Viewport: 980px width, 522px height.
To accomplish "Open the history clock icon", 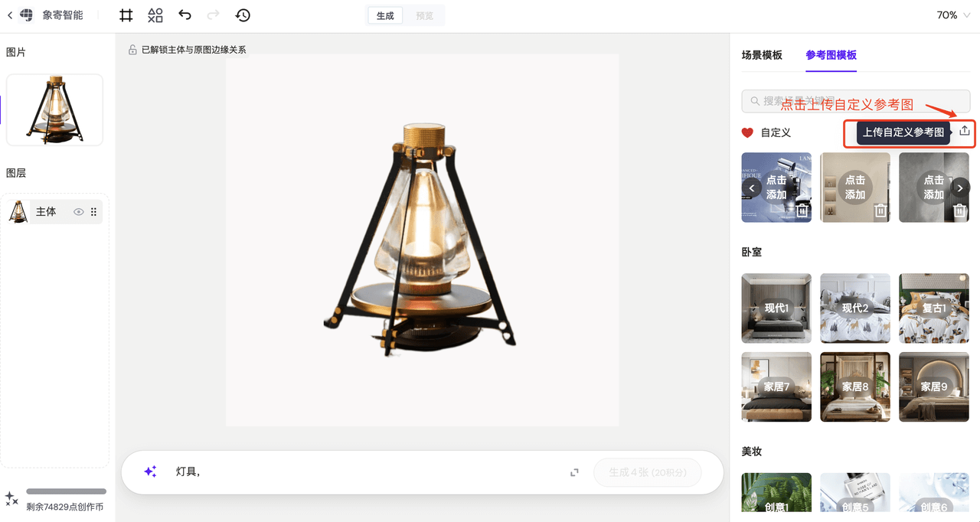I will click(243, 15).
